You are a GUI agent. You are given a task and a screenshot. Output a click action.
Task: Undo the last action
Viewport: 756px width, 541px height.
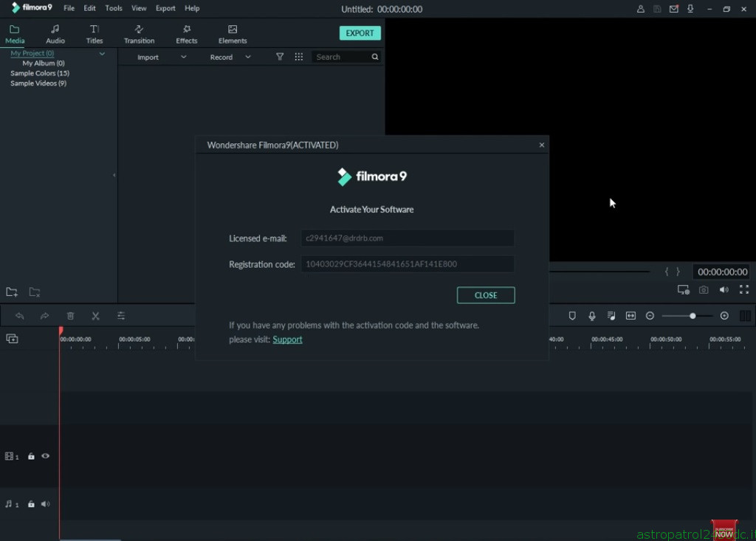click(20, 316)
